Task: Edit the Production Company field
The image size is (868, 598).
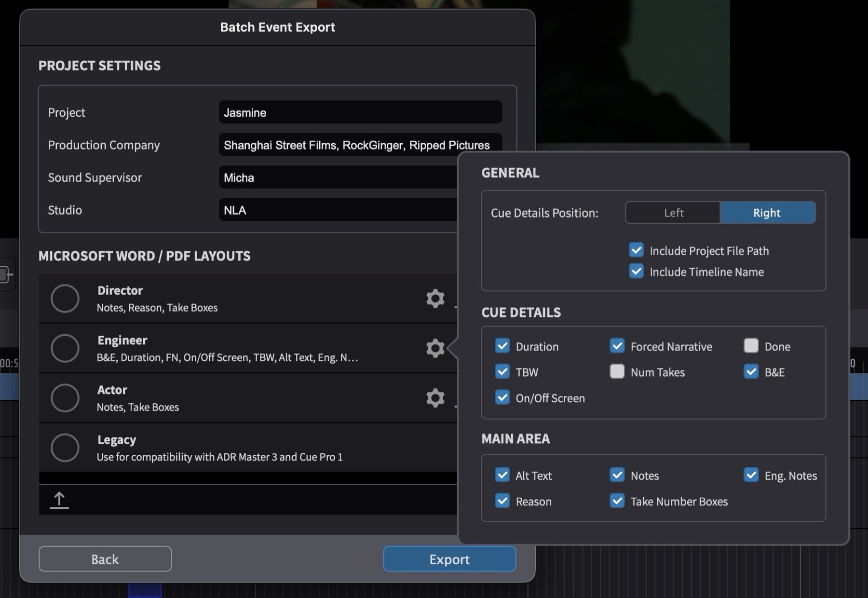Action: [361, 145]
